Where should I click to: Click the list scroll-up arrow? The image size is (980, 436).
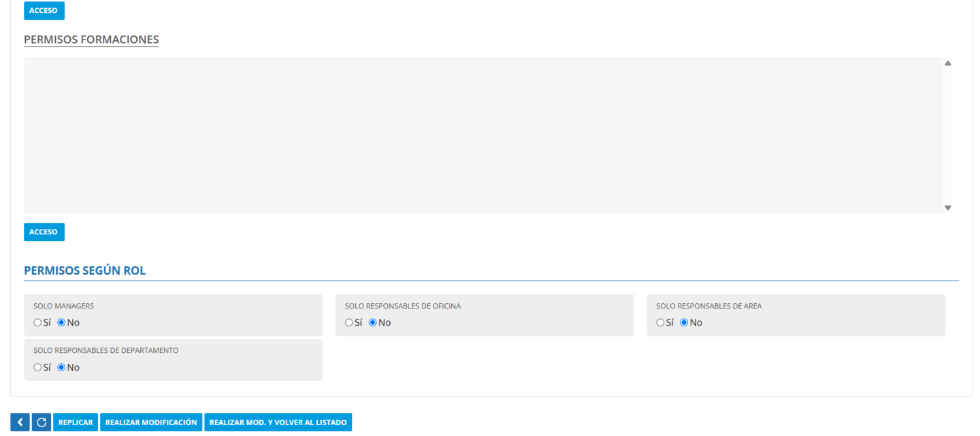click(947, 63)
